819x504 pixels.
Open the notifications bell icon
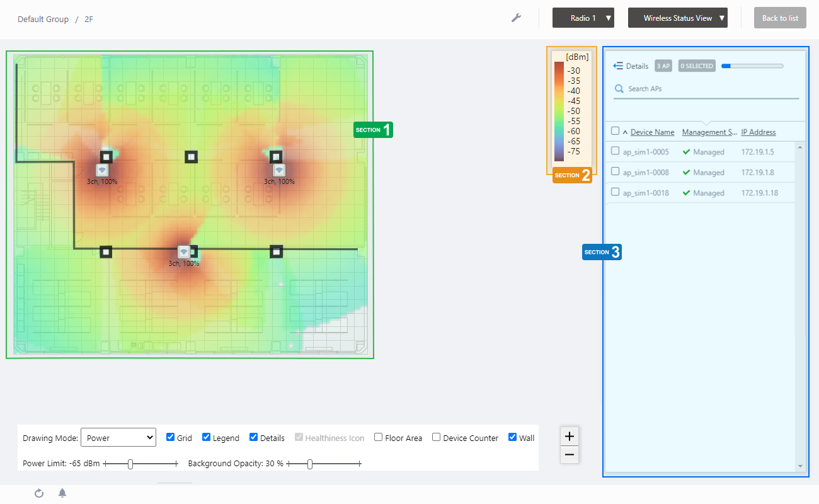point(62,493)
